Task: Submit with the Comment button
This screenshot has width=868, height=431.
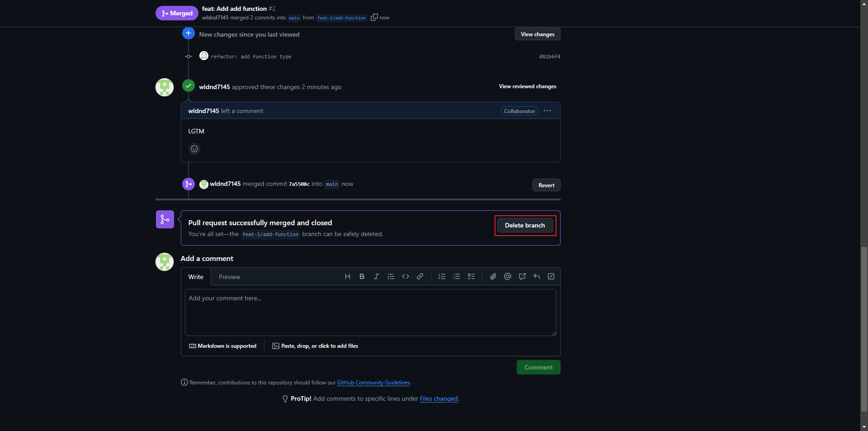Action: (538, 367)
